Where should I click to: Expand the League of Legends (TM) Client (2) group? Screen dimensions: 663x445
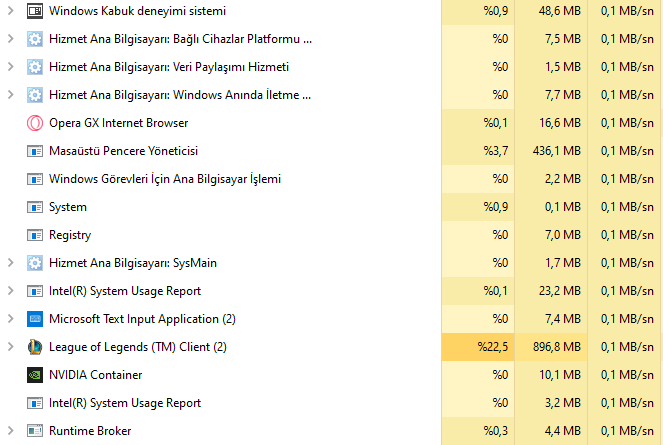pos(11,346)
